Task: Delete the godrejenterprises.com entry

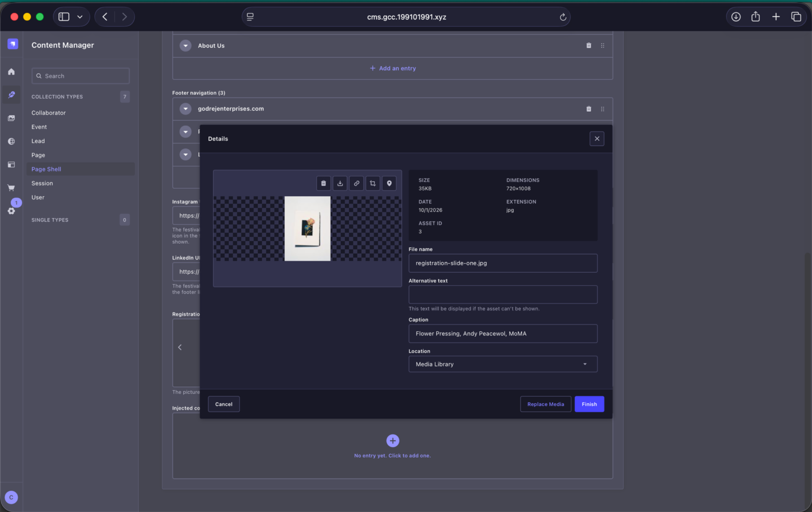Action: point(589,109)
